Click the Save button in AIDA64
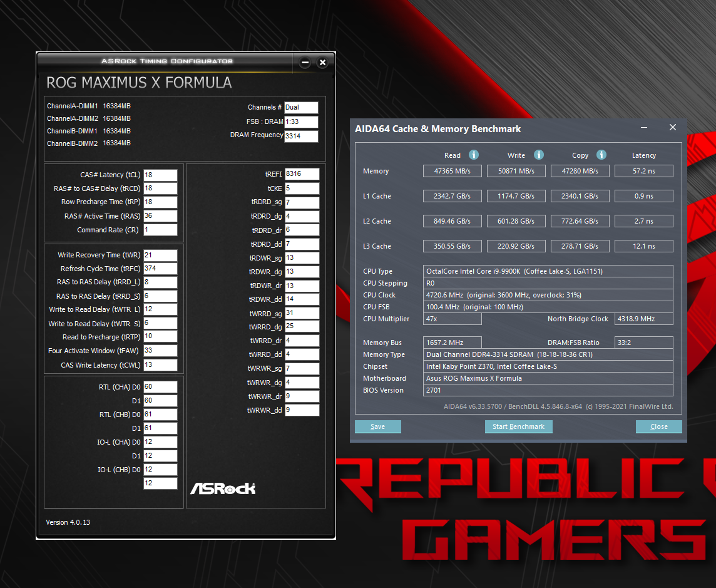Viewport: 716px width, 588px height. (x=378, y=426)
